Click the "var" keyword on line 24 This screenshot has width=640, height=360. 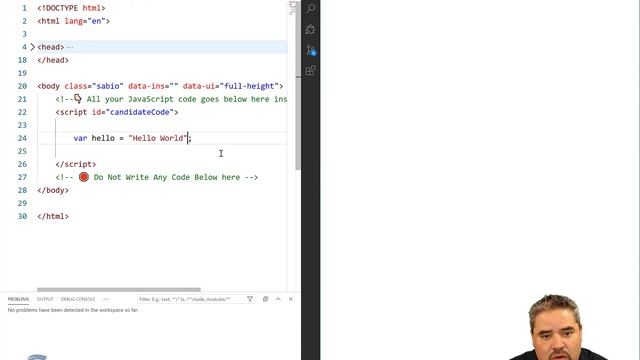click(80, 138)
